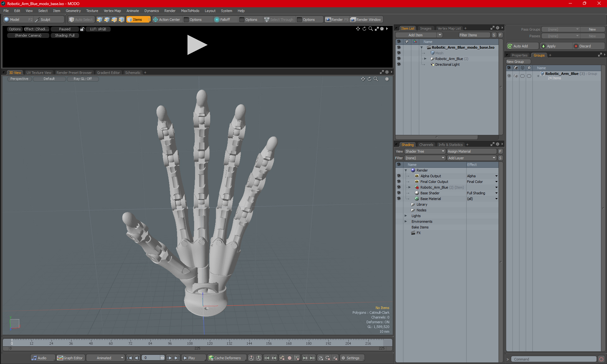Select the LUT sRGB color swatch

coord(99,29)
